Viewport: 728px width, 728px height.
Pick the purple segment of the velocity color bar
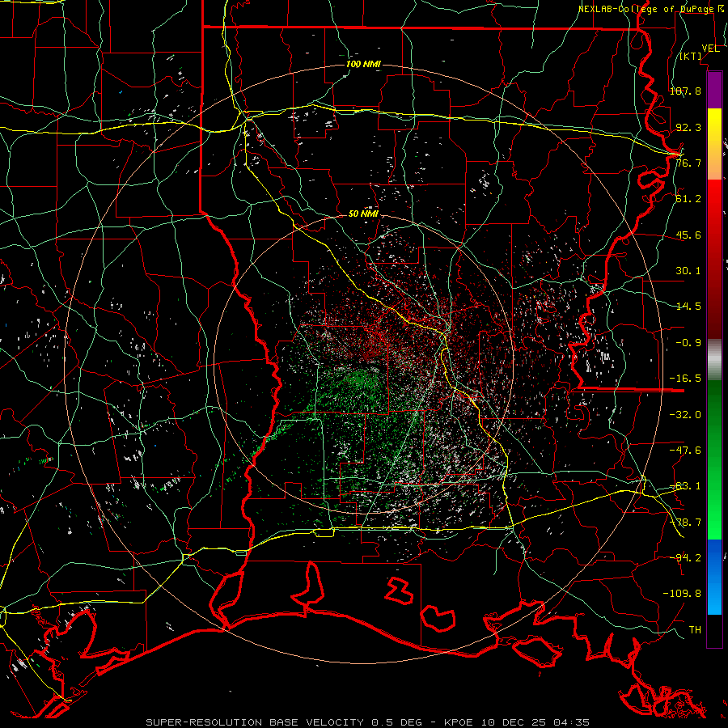714,90
